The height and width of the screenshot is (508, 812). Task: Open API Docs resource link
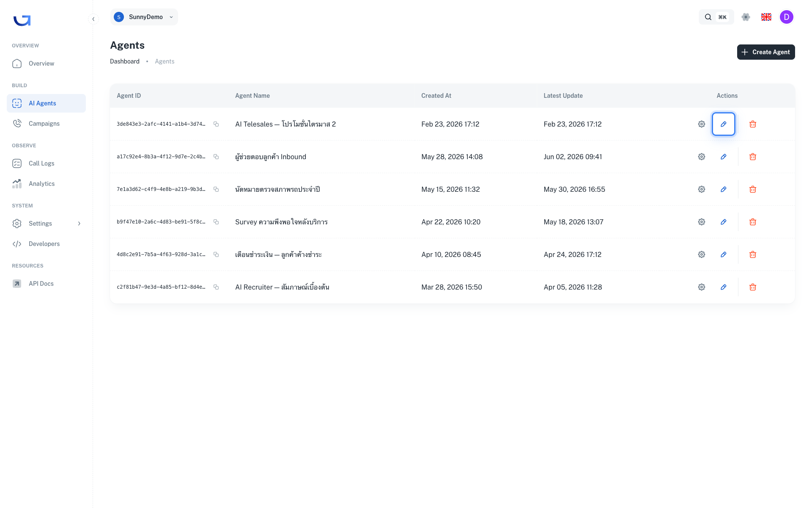(x=47, y=284)
